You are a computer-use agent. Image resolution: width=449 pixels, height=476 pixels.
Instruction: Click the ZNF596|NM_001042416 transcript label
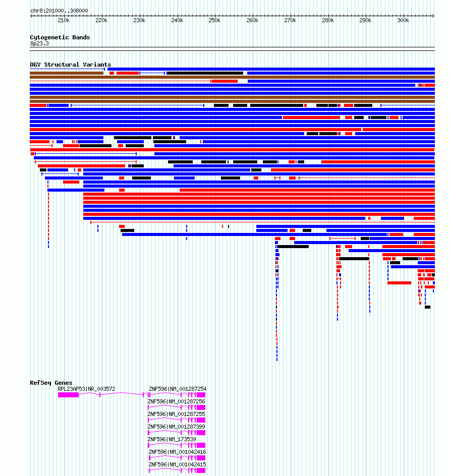[177, 452]
